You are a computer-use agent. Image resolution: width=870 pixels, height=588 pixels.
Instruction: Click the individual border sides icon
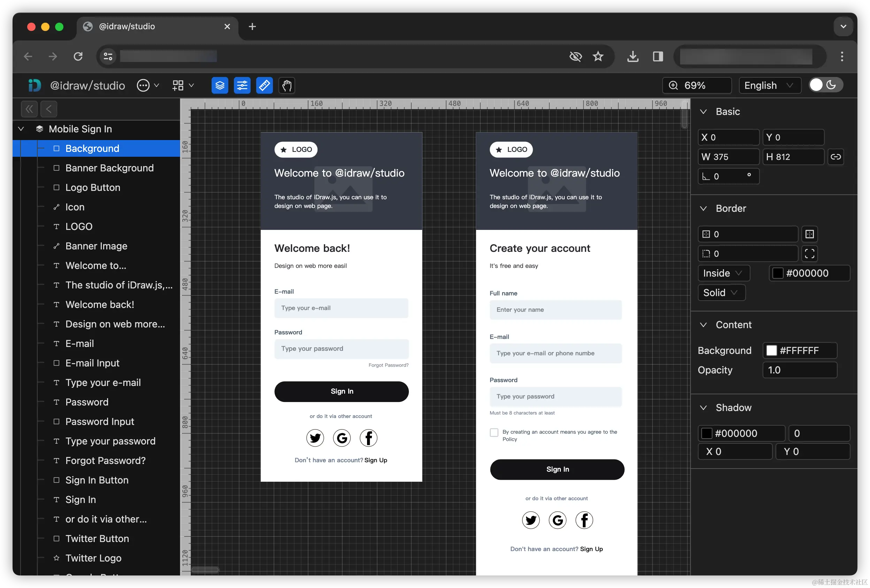[x=809, y=234]
